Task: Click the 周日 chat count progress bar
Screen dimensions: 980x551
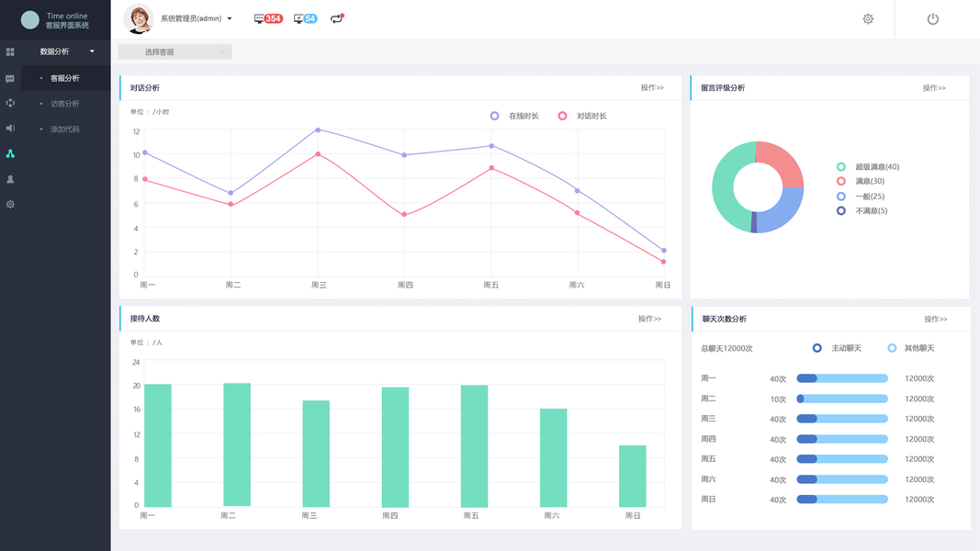Action: click(842, 500)
